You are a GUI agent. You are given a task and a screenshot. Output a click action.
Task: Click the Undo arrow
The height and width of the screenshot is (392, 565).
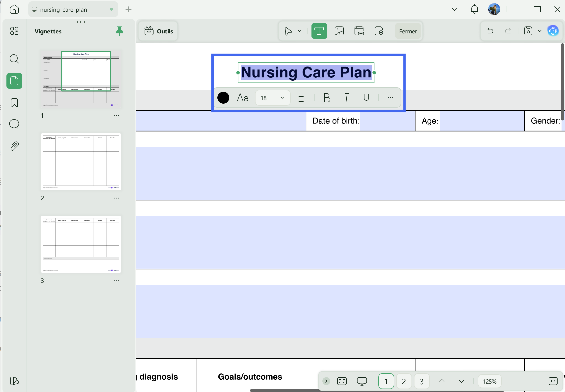tap(490, 31)
